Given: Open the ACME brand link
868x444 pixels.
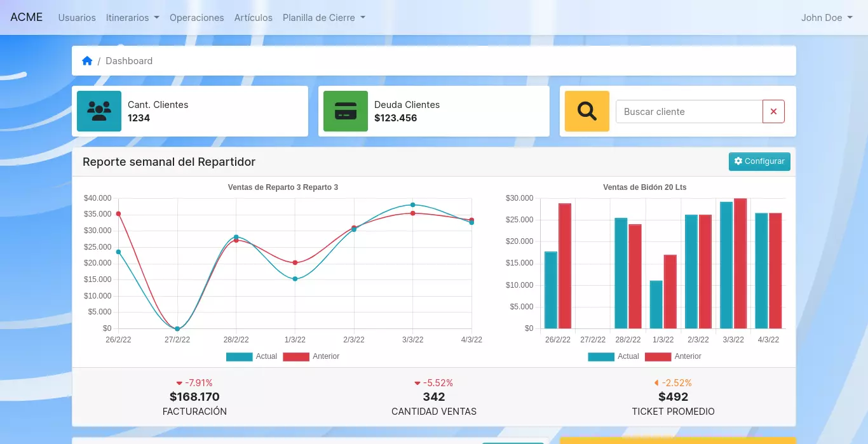Looking at the screenshot, I should pos(27,17).
